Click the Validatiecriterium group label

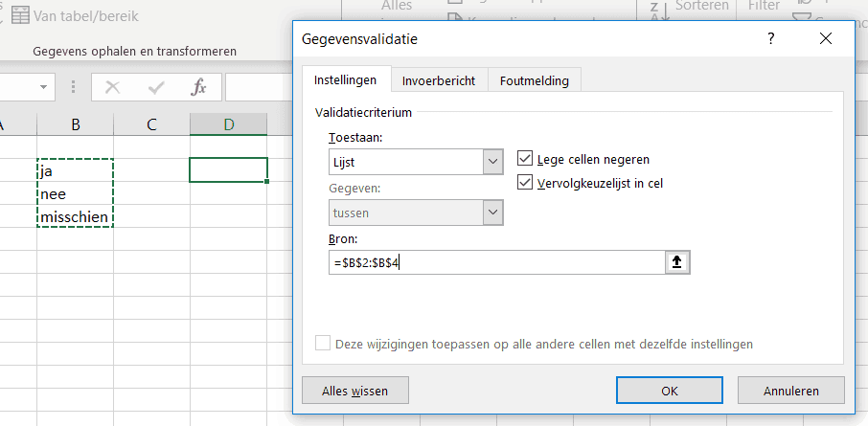tap(363, 112)
